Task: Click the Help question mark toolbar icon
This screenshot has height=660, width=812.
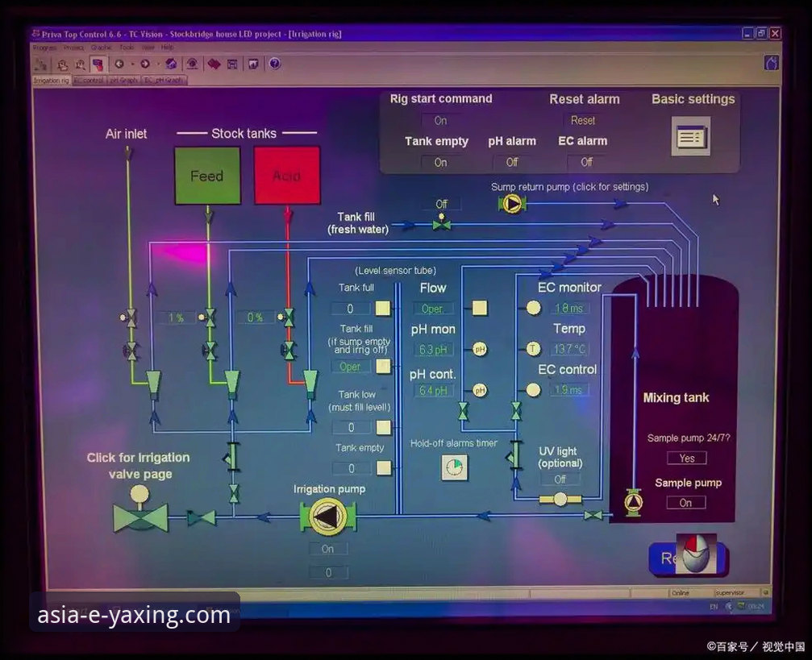Action: [274, 64]
